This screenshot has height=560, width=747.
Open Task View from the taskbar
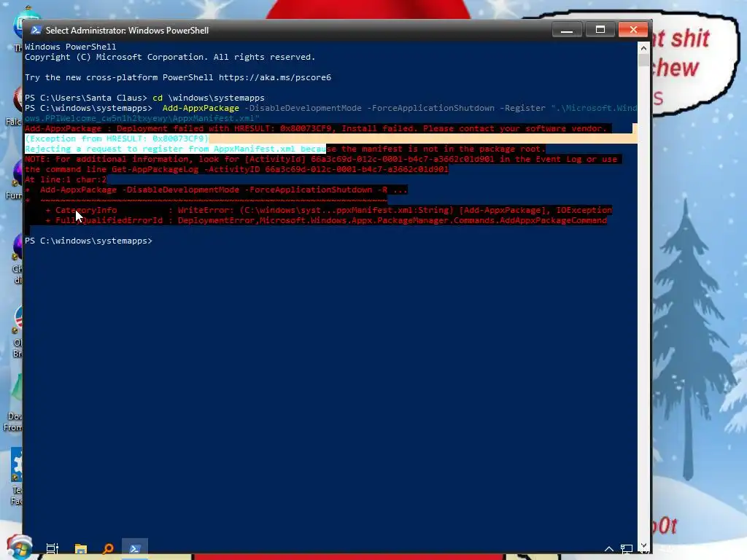point(53,548)
